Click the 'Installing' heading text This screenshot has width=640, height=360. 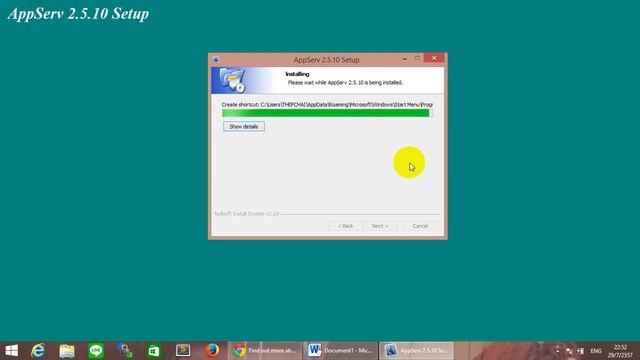(x=297, y=74)
